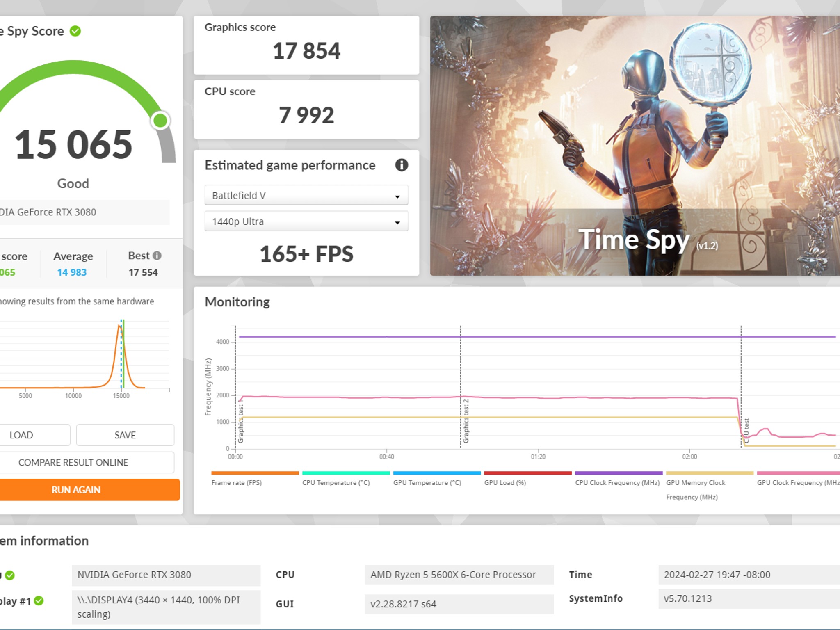Click the green check next to GPU label
Viewport: 840px width, 630px height.
10,575
